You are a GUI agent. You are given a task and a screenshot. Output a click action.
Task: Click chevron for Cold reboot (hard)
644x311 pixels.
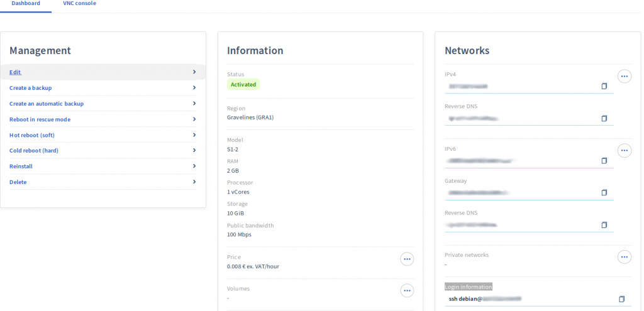point(194,150)
